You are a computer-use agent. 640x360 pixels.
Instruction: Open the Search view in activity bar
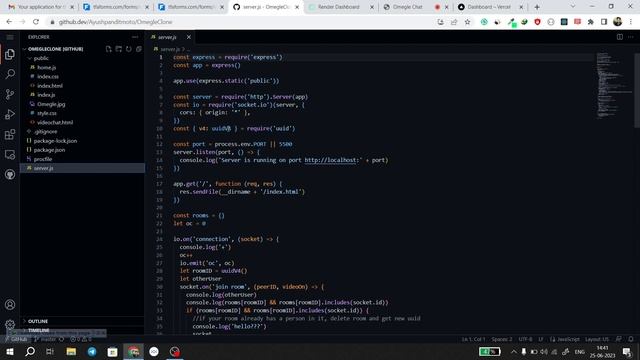[x=10, y=74]
